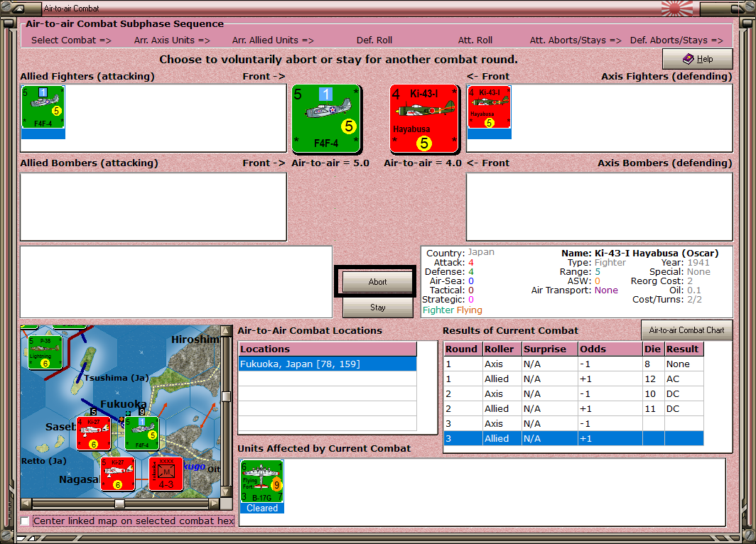Click the AC result for round 1 Allied
The height and width of the screenshot is (544, 756).
[x=673, y=379]
